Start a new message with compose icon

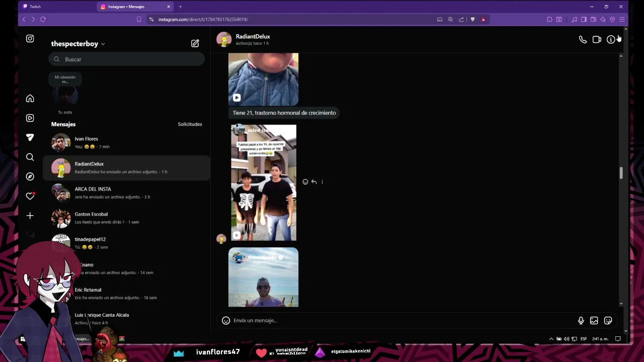point(195,44)
